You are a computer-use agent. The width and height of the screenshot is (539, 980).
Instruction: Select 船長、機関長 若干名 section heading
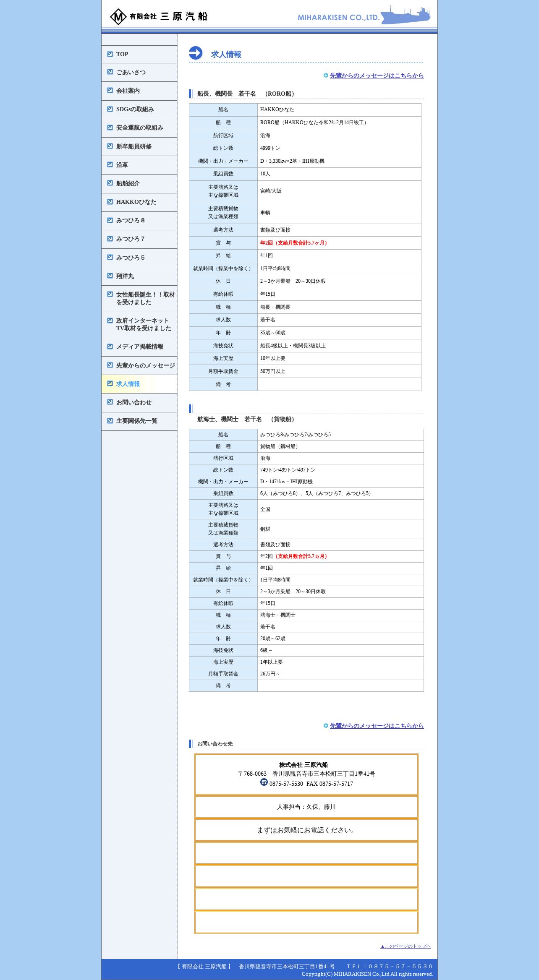tap(247, 94)
